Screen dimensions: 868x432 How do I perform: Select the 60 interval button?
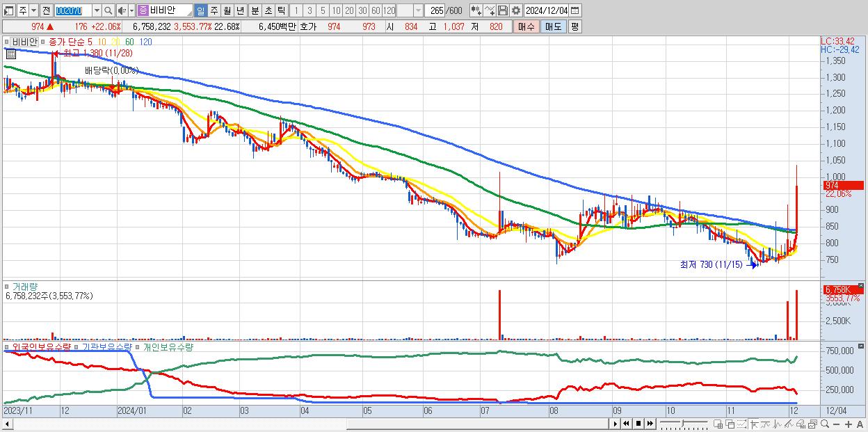[x=376, y=10]
